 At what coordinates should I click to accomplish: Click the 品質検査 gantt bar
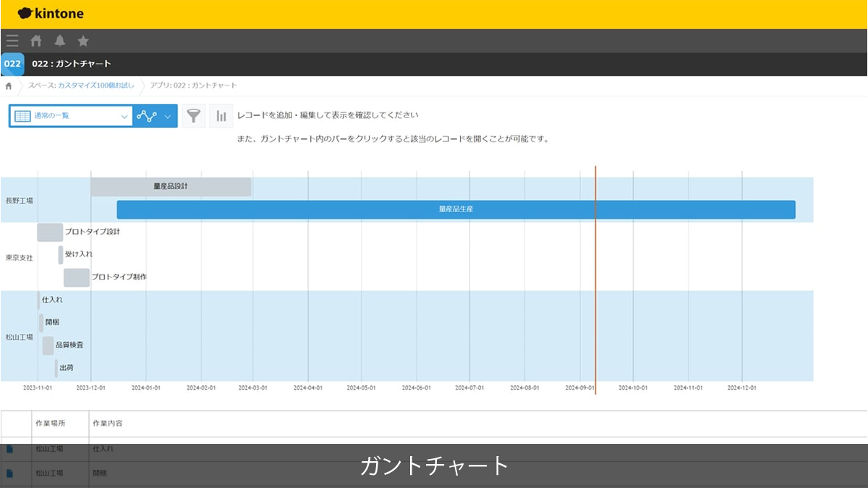pyautogui.click(x=48, y=345)
